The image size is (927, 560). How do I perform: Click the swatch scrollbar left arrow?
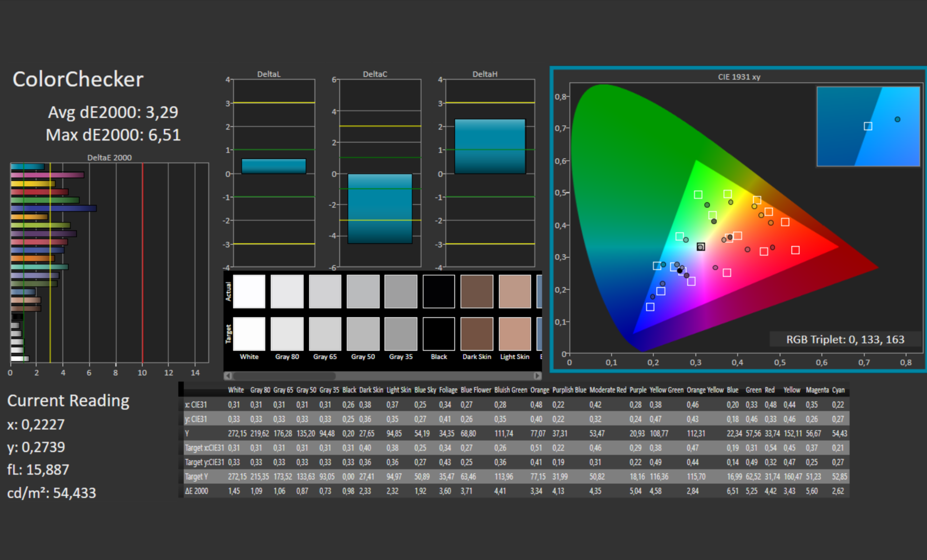228,376
